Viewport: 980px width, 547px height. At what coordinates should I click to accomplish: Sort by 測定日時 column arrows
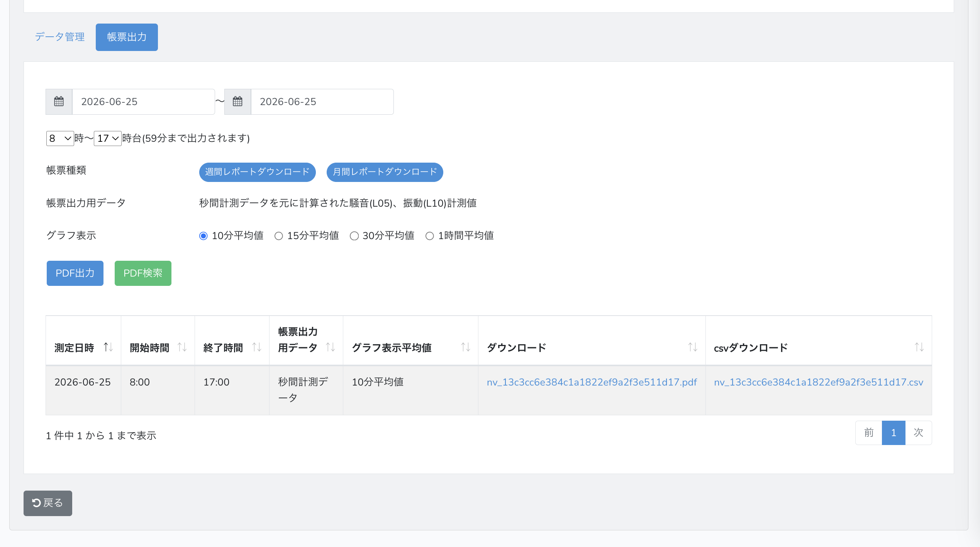pos(109,347)
